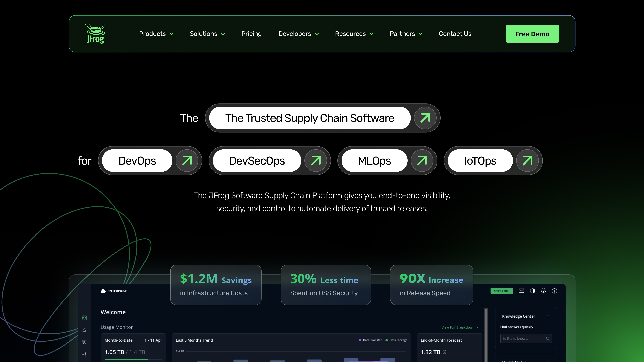Screen dimensions: 644x362
Task: Select the dashboard grid icon in sidebar
Action: [84, 318]
